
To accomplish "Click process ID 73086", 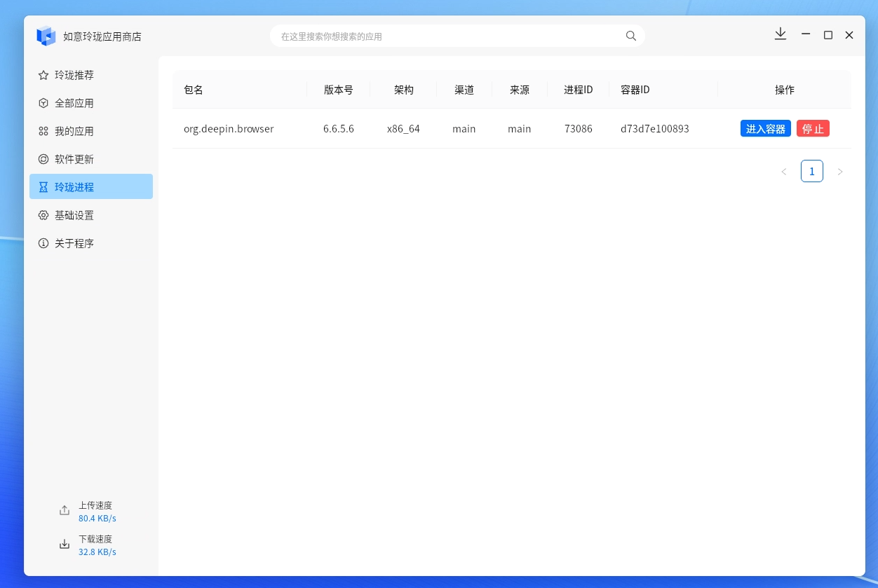I will [x=579, y=129].
